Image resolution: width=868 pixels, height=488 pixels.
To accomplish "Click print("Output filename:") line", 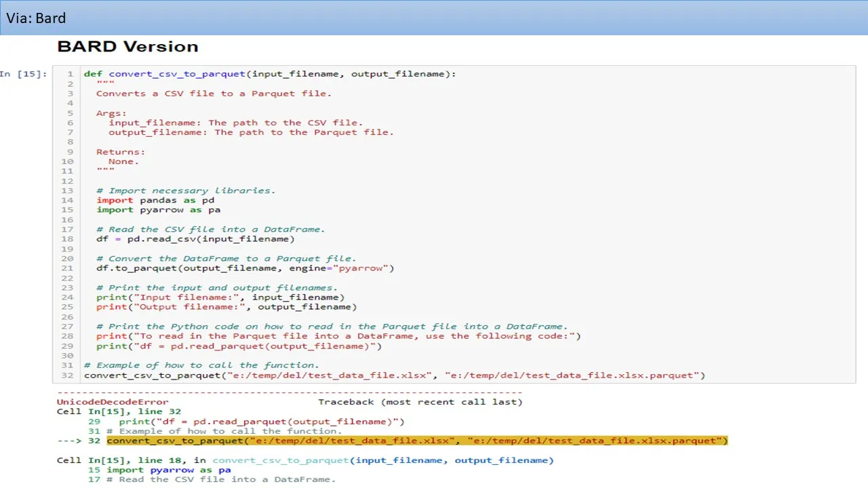I will (226, 306).
